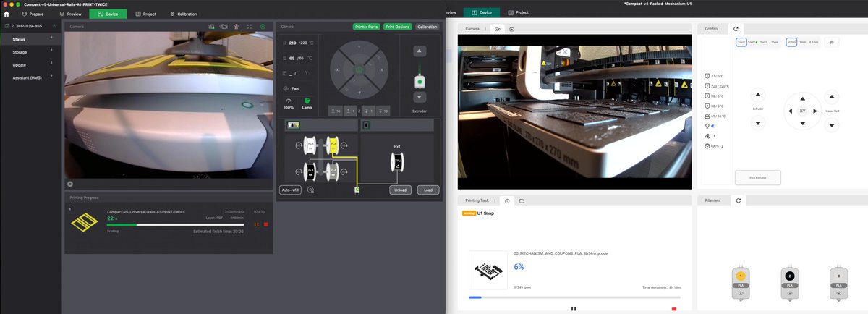868x314 pixels.
Task: Click the Print Options button
Action: 398,27
